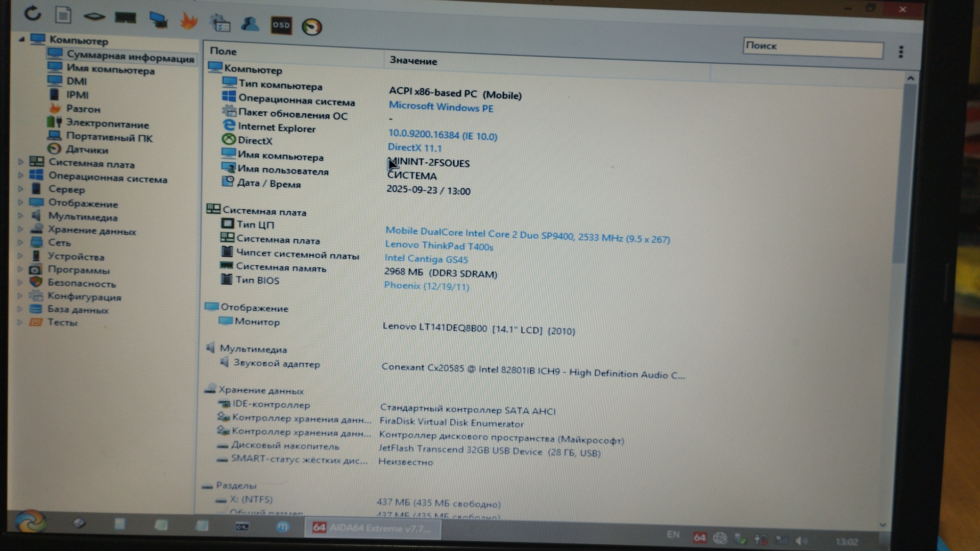Select Датчики in the sidebar
The image size is (980, 551).
click(87, 150)
